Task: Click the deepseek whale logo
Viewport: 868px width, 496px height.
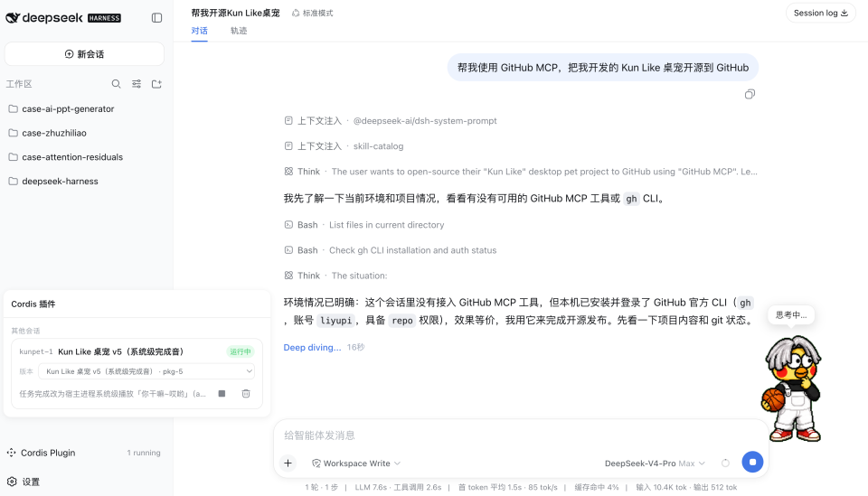Action: tap(13, 18)
